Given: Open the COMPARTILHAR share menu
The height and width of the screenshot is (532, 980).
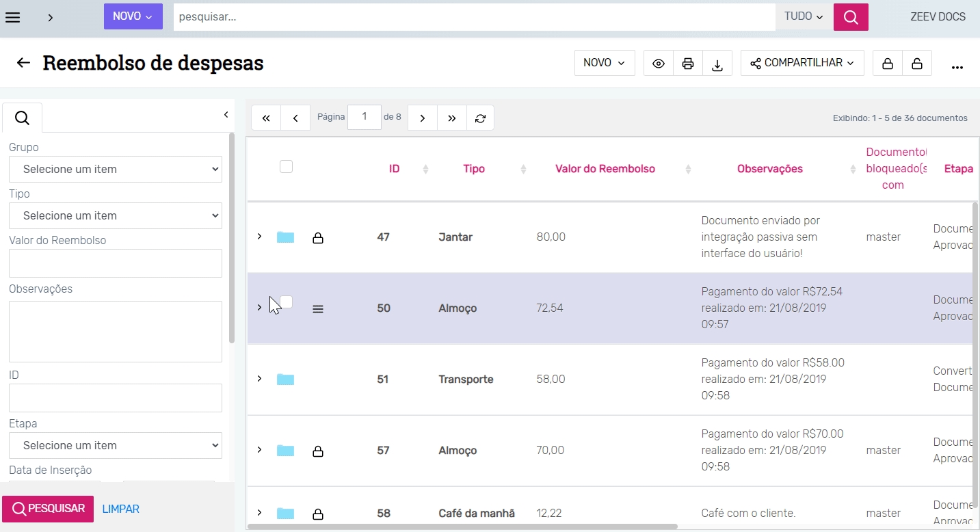Looking at the screenshot, I should [x=802, y=63].
